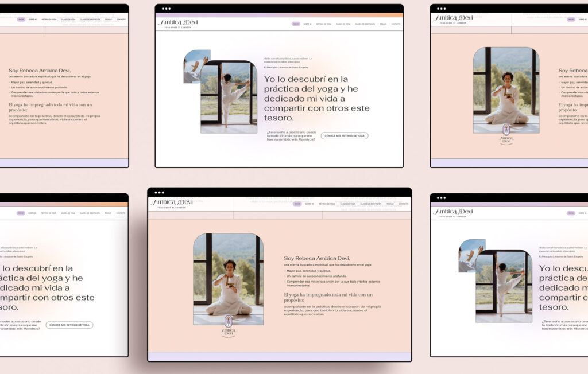The height and width of the screenshot is (374, 588).
Task: Open RETIROS DE YOGA in bottom-center peach window
Action: coord(327,204)
